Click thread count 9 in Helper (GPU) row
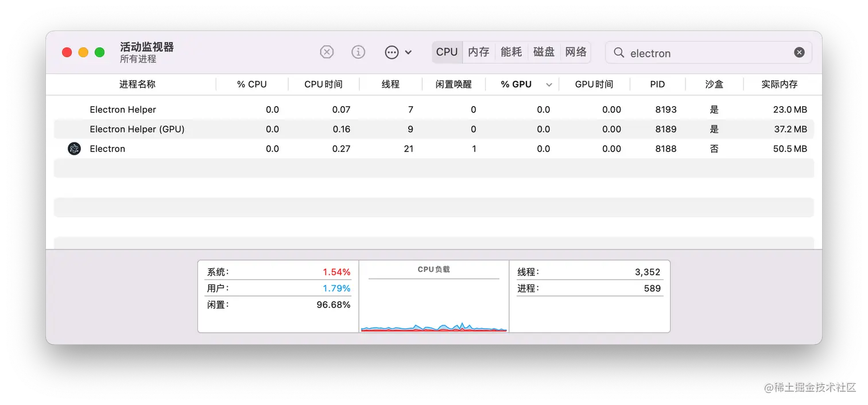This screenshot has height=405, width=868. click(x=410, y=129)
